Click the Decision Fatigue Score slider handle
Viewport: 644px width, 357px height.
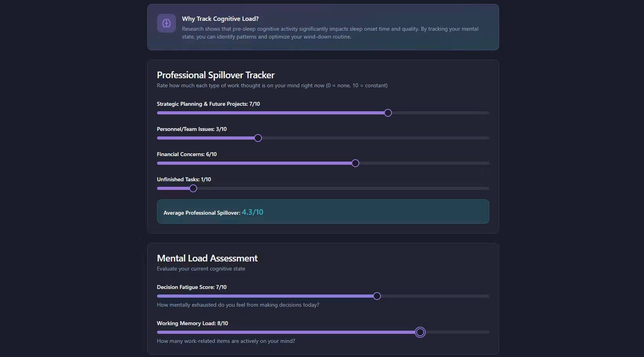coord(377,296)
